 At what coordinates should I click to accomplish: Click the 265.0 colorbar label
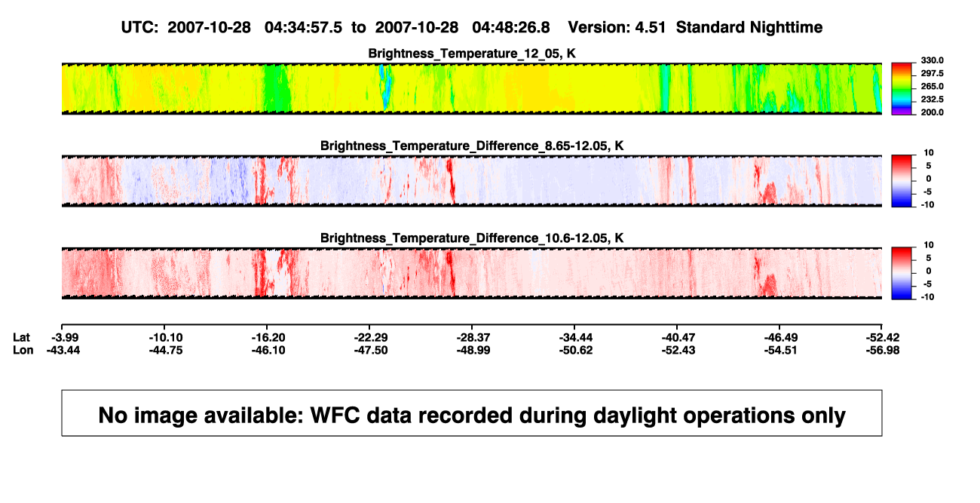click(932, 87)
